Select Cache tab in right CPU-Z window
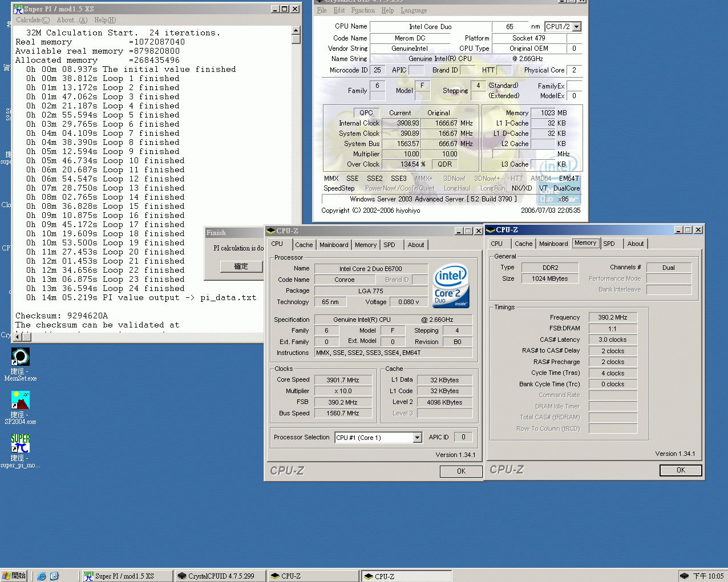The image size is (728, 582). tap(523, 244)
